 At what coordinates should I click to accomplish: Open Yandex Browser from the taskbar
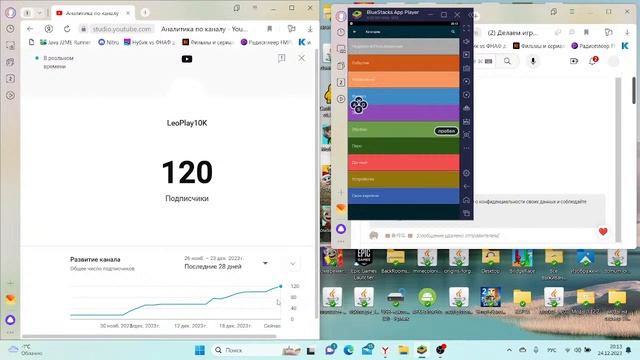pos(385,350)
